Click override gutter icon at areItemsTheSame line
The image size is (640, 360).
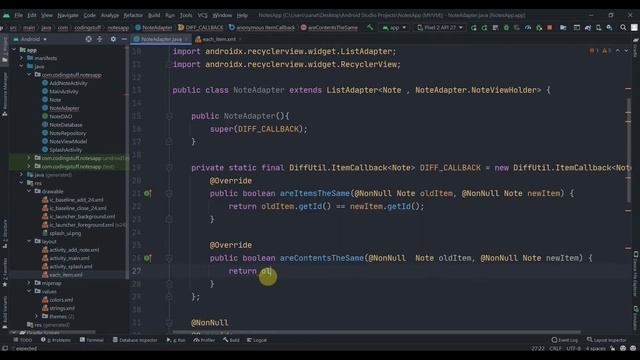(x=147, y=193)
